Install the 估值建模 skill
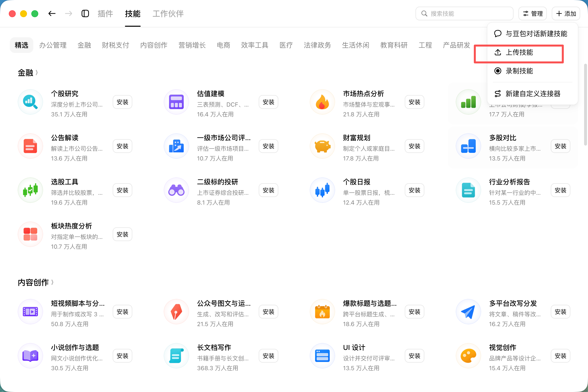 [x=269, y=102]
